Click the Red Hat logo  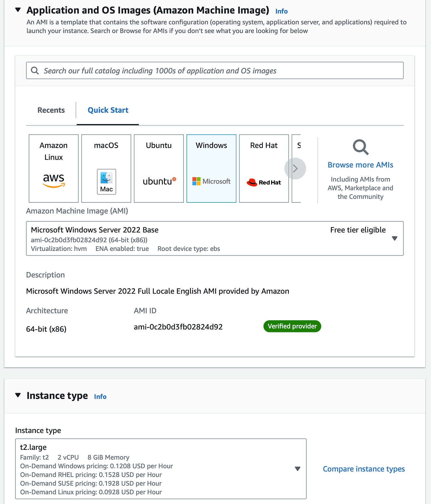(264, 182)
